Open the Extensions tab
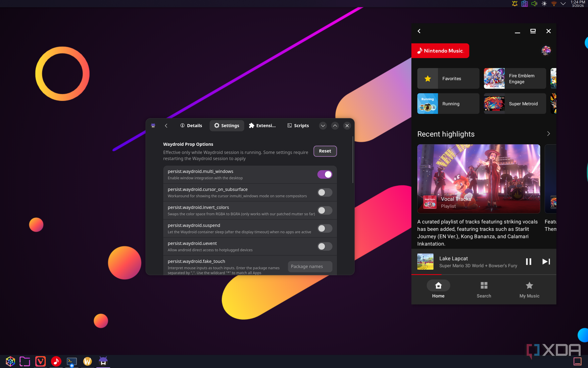This screenshot has height=368, width=588. 262,126
